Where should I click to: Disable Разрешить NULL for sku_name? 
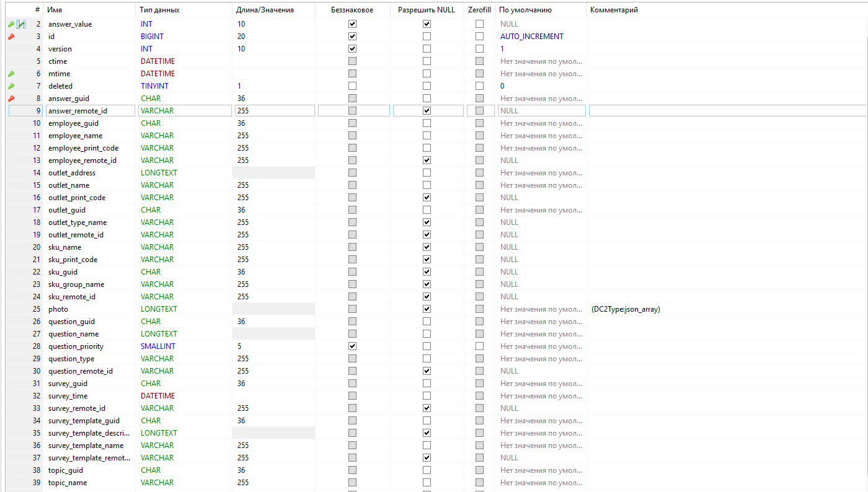pyautogui.click(x=427, y=247)
